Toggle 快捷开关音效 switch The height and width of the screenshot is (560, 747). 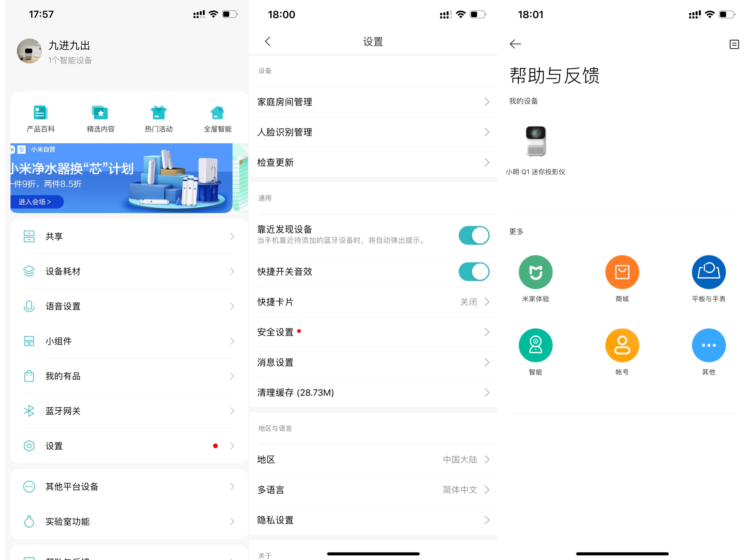coord(474,272)
